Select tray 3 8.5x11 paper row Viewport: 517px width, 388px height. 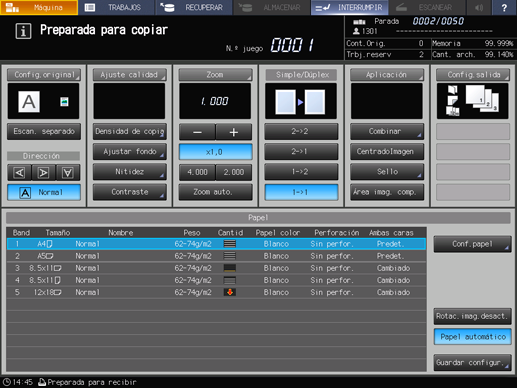216,268
